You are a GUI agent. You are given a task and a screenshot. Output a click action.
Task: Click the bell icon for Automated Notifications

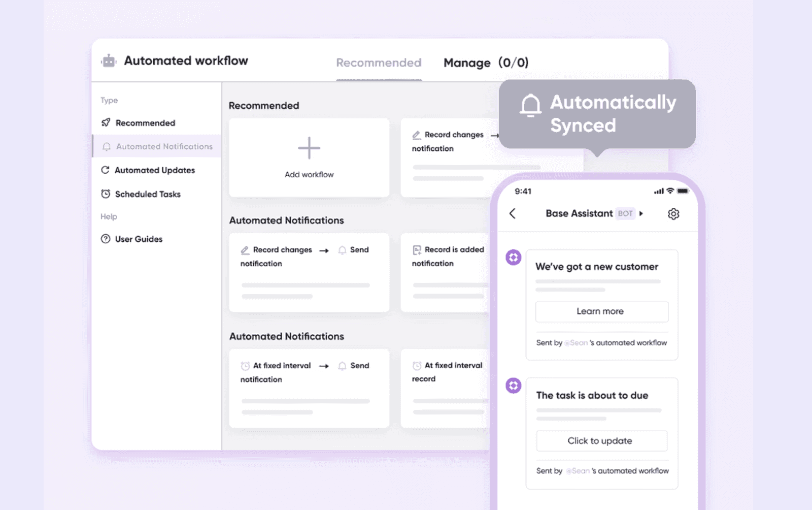click(107, 146)
